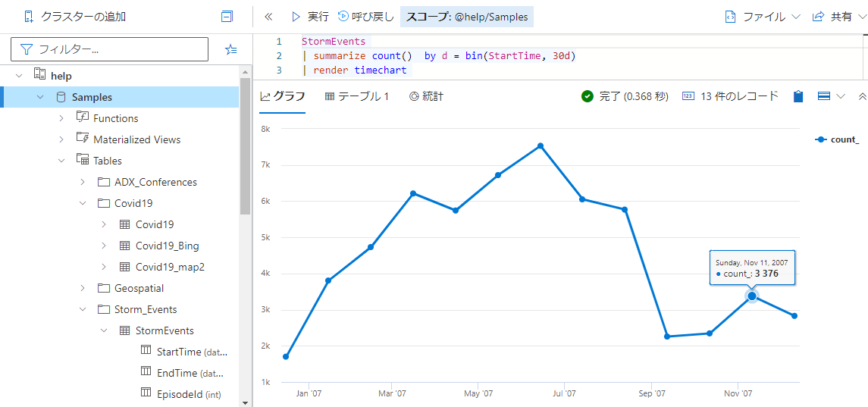Open the scope selector @help/Samples
The image size is (868, 407).
467,17
